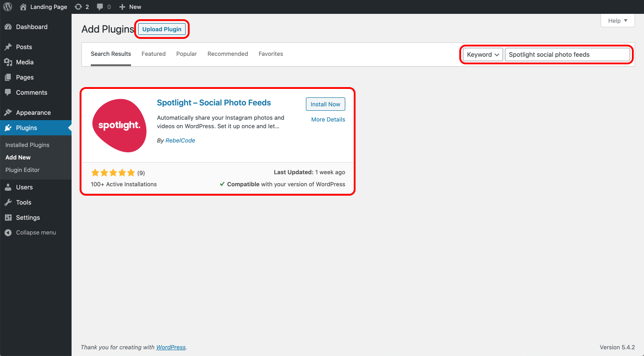The width and height of the screenshot is (644, 356).
Task: Open the updates icon showing 2
Action: coord(78,7)
